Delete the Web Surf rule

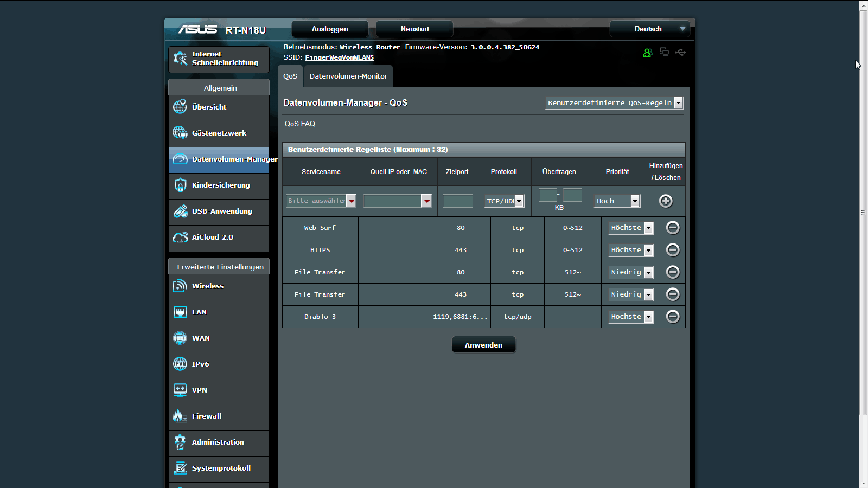pos(673,228)
